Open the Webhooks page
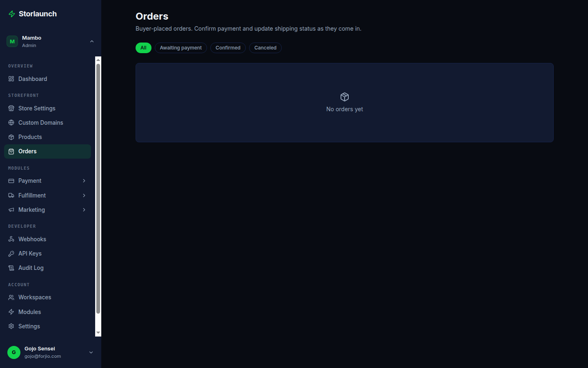The width and height of the screenshot is (588, 368). [47, 239]
